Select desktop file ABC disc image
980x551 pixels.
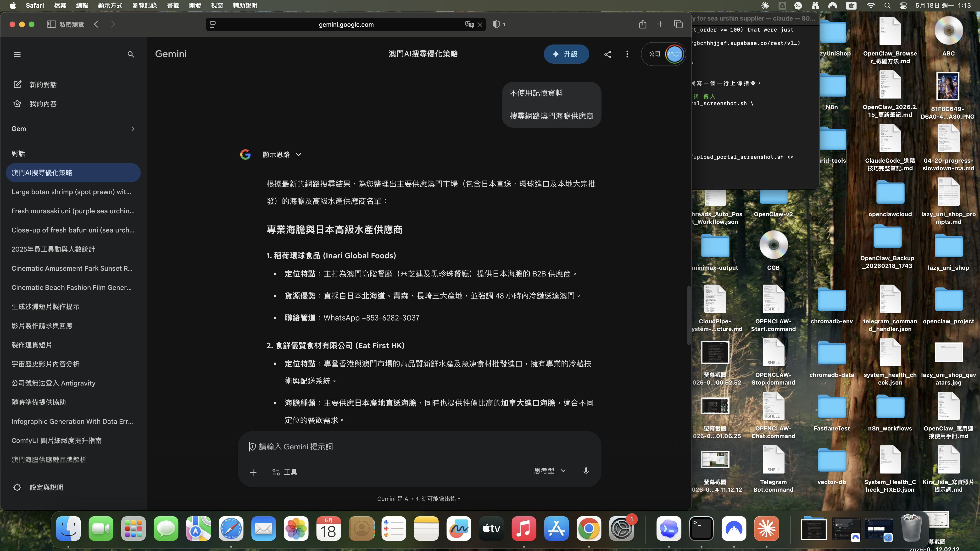point(948,36)
